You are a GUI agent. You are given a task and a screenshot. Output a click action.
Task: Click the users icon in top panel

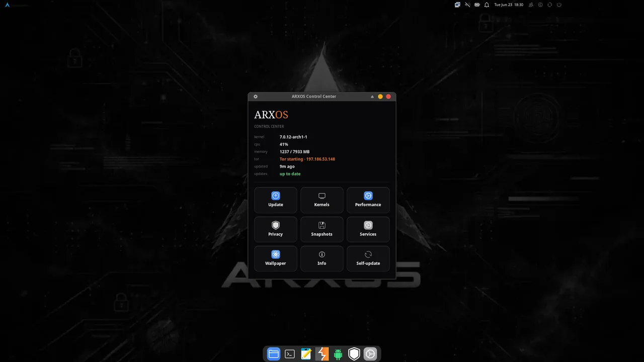pos(531,5)
